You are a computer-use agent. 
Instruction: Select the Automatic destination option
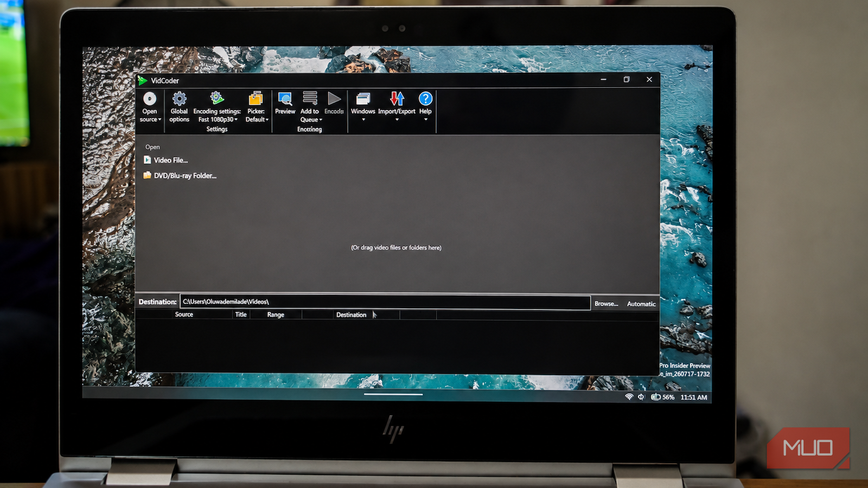(x=641, y=304)
